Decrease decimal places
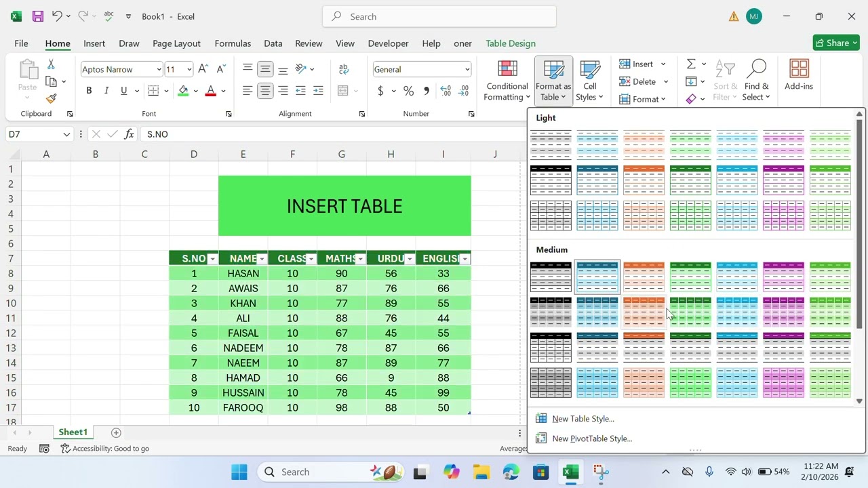This screenshot has width=868, height=488. pos(464,91)
